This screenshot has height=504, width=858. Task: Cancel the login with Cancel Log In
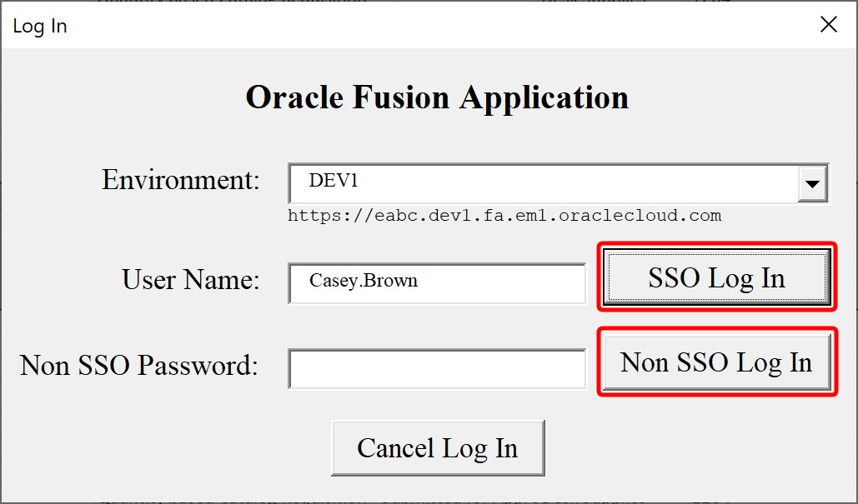tap(438, 448)
